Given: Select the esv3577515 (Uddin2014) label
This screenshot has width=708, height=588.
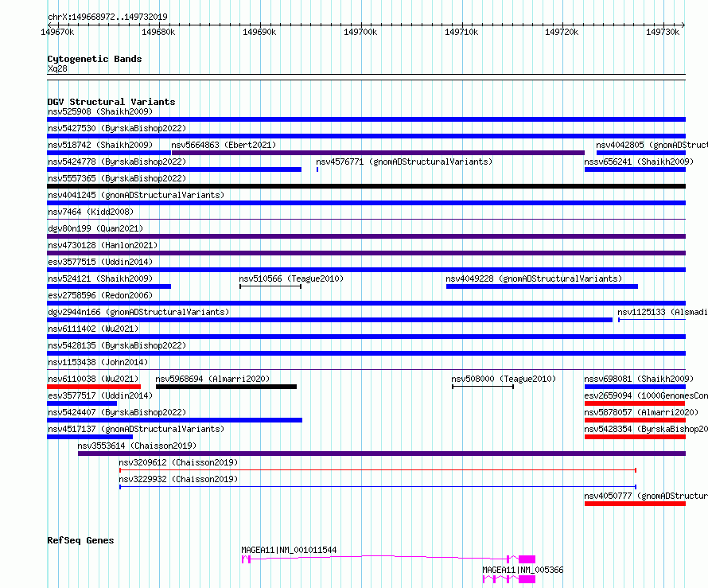Looking at the screenshot, I should click(x=100, y=262).
